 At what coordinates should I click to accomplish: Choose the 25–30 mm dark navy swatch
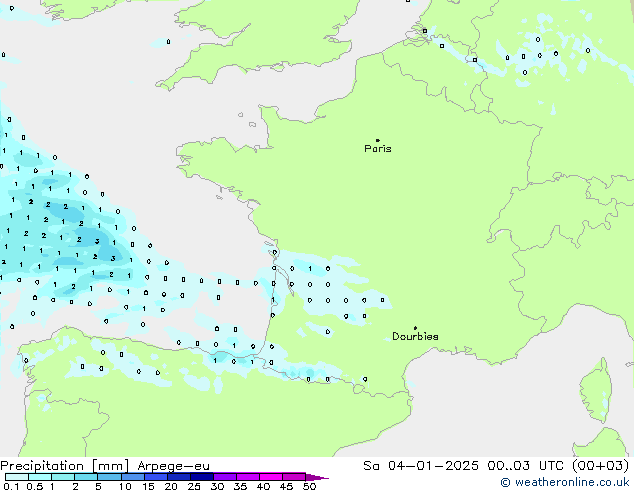201,477
